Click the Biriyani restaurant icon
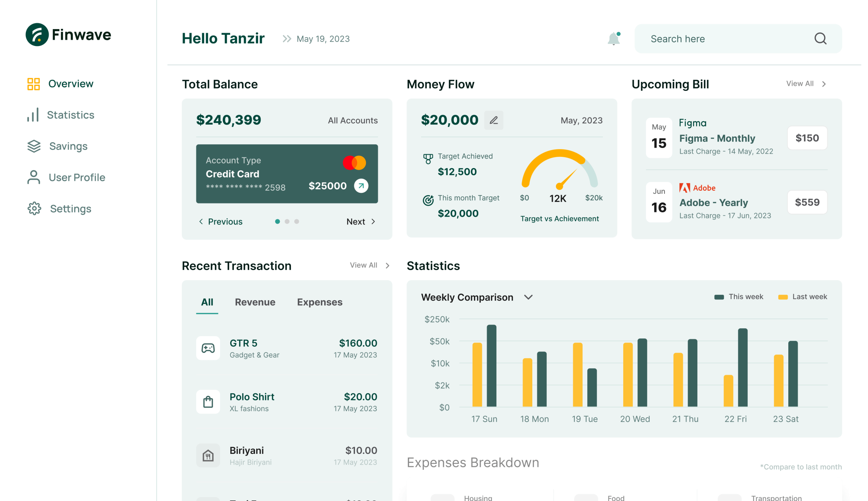This screenshot has width=868, height=501. tap(208, 456)
